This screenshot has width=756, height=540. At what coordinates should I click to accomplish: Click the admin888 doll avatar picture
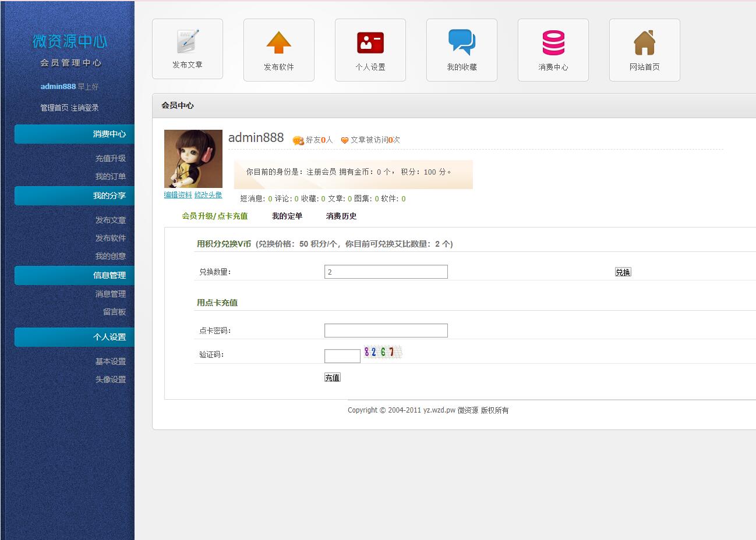point(193,158)
